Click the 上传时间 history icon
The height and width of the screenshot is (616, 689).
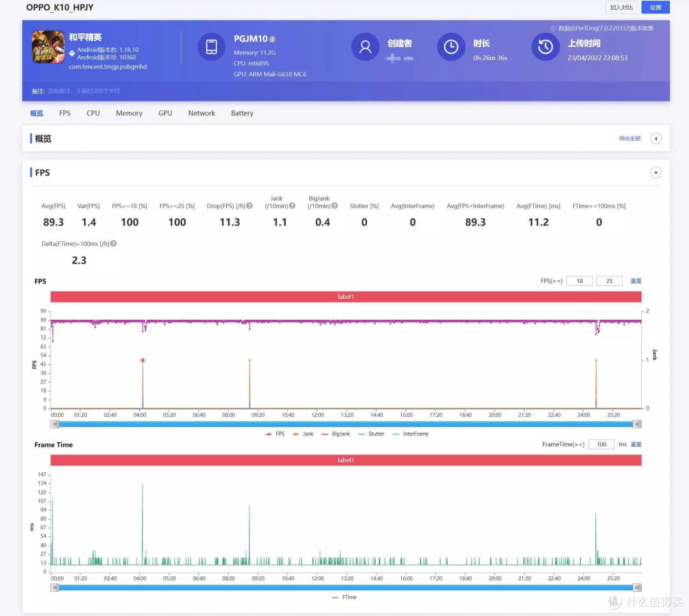pyautogui.click(x=545, y=47)
